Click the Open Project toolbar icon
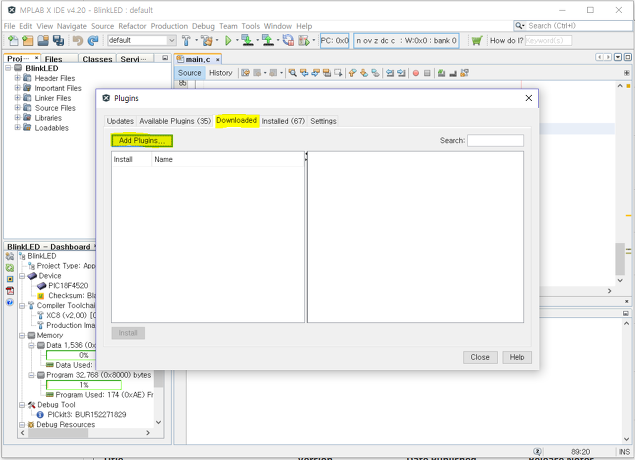The image size is (635, 460). pos(43,40)
